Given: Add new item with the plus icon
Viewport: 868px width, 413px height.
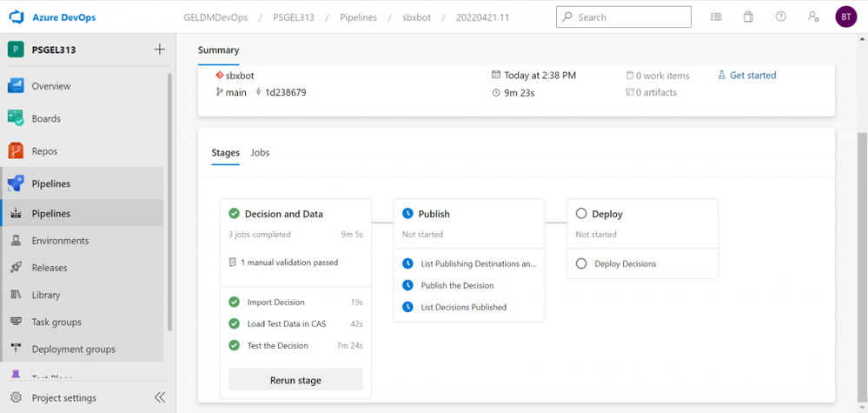Looking at the screenshot, I should (159, 50).
